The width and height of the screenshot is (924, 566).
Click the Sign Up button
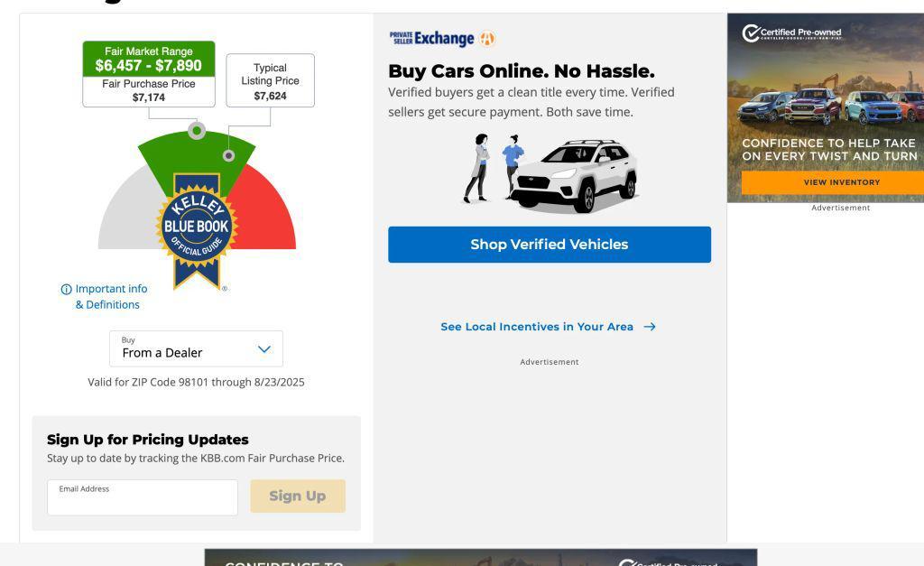(298, 496)
